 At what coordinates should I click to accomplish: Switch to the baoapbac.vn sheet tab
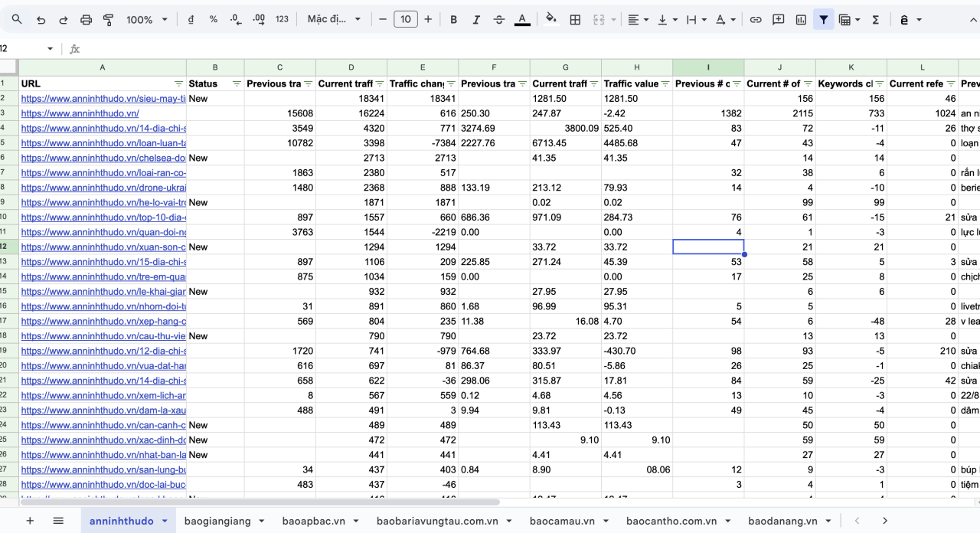coord(313,521)
